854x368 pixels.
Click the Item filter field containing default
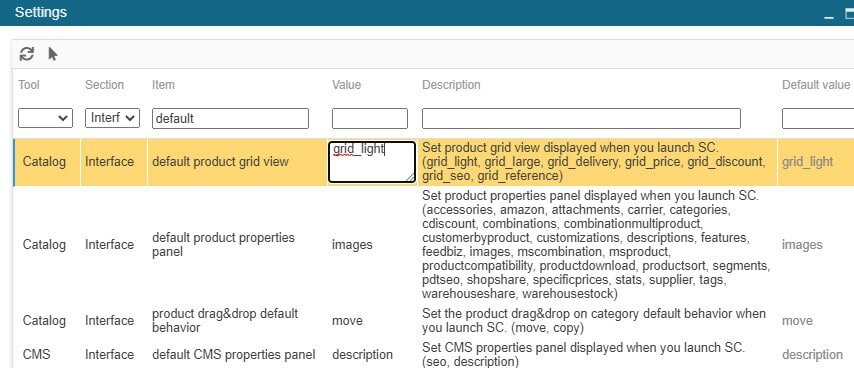tap(230, 118)
